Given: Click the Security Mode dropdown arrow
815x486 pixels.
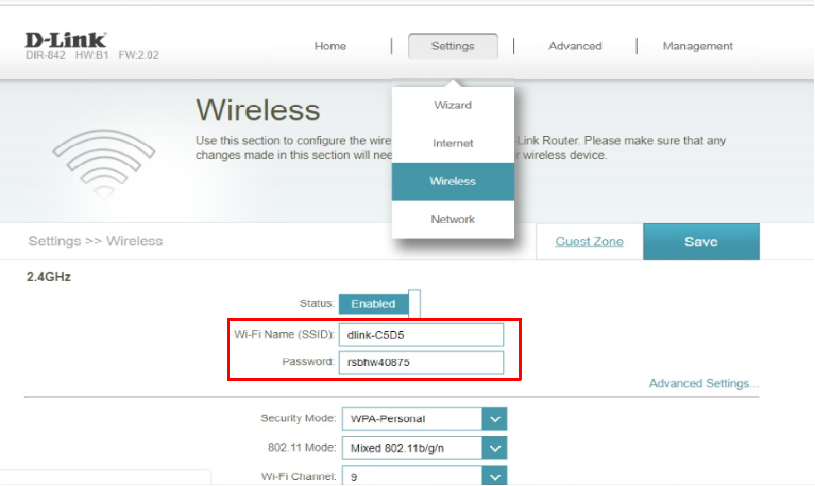Looking at the screenshot, I should point(494,418).
